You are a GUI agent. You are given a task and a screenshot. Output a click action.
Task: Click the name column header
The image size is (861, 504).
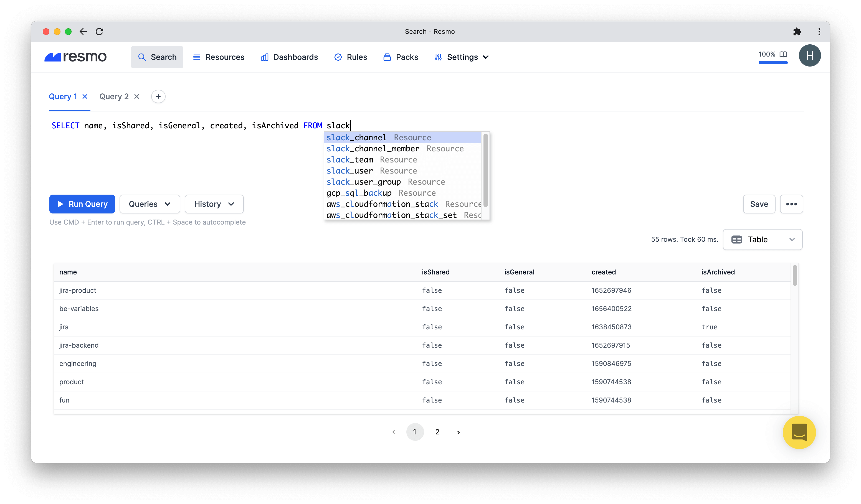click(68, 272)
